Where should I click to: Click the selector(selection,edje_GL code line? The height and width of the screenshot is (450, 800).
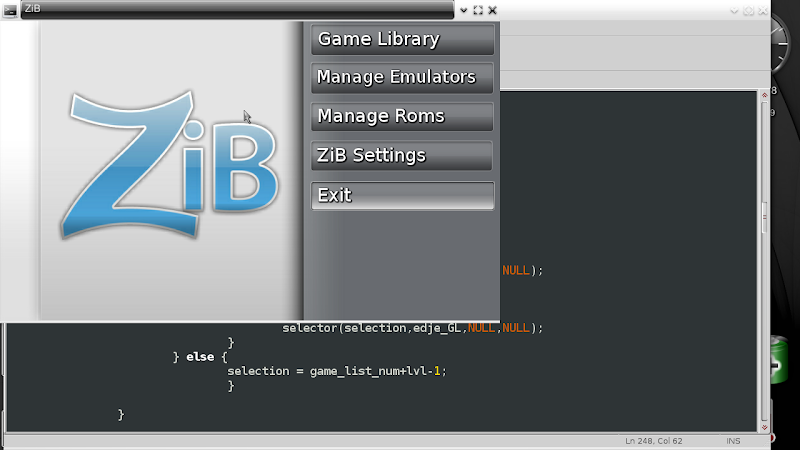tap(412, 328)
